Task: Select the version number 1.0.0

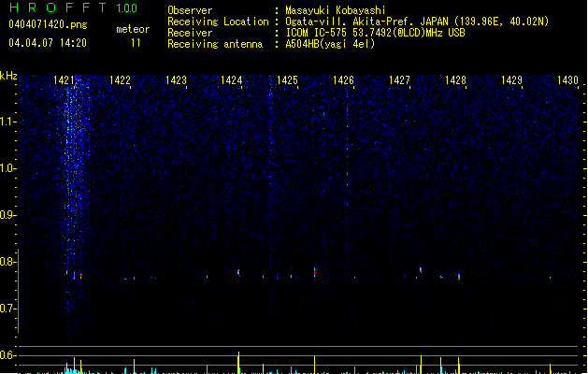Action: [126, 8]
